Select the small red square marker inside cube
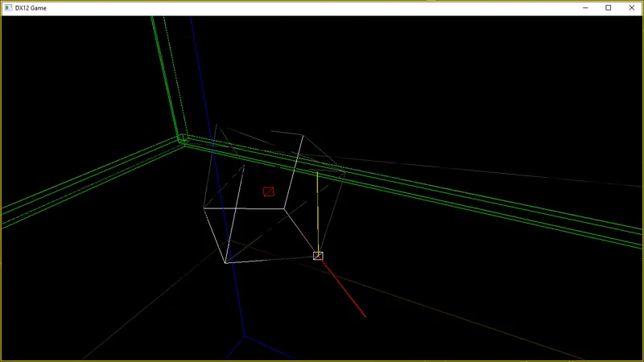Viewport: 644px width, 362px height. tap(269, 191)
